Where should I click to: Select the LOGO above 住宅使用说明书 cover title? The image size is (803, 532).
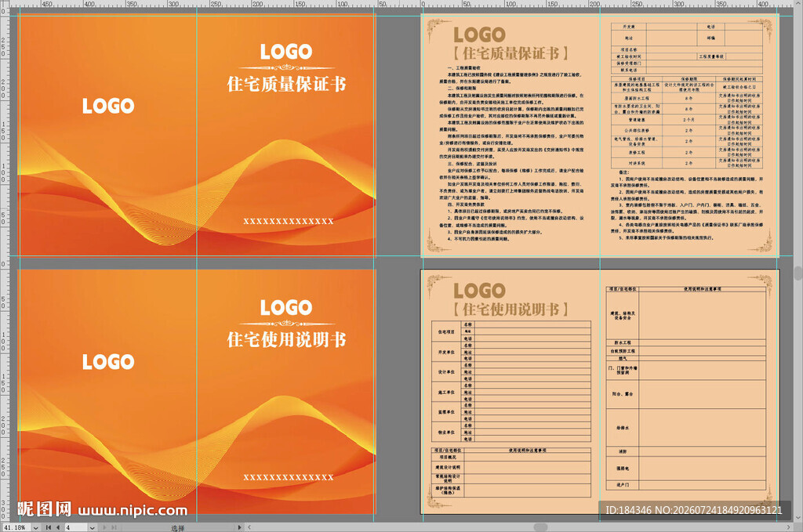286,307
